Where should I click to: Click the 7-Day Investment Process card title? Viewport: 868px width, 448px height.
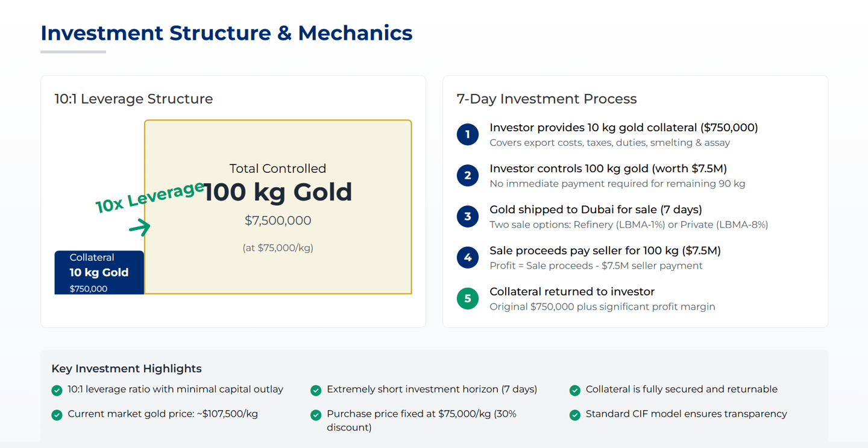[x=547, y=99]
